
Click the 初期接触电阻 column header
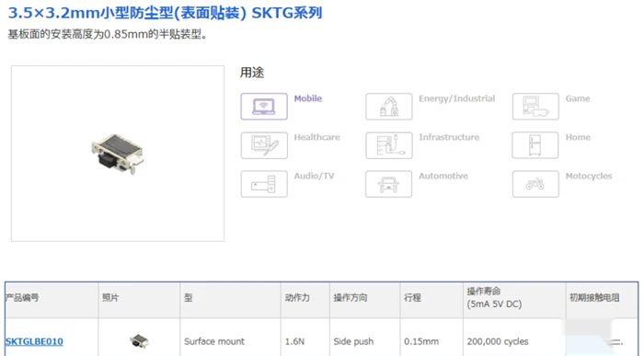point(594,298)
